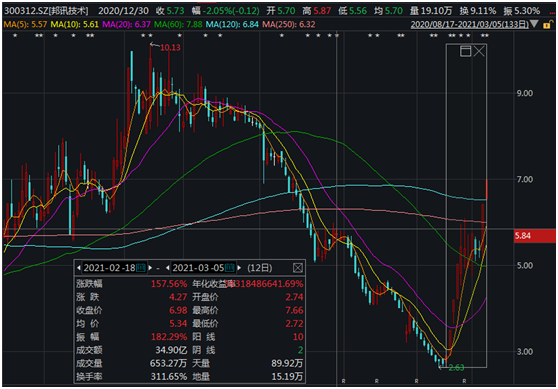The height and width of the screenshot is (389, 558).
Task: Click the (12日) duration label
Action: click(x=260, y=268)
